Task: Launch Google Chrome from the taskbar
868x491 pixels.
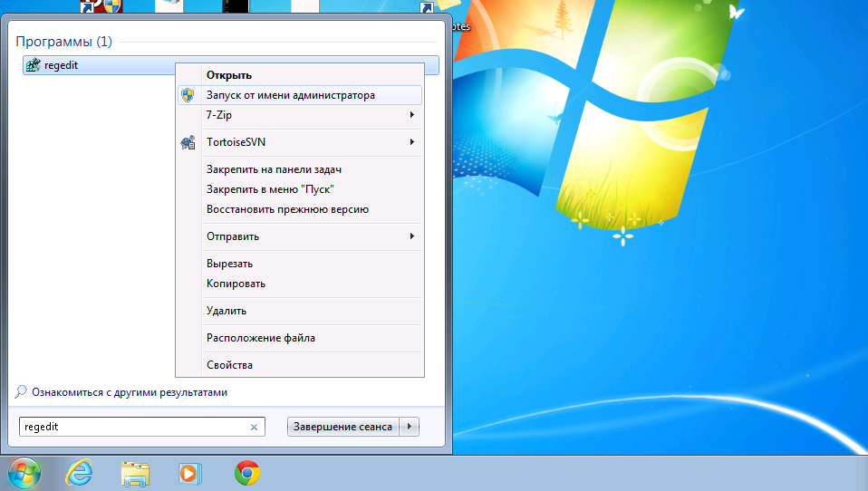Action: 246,473
